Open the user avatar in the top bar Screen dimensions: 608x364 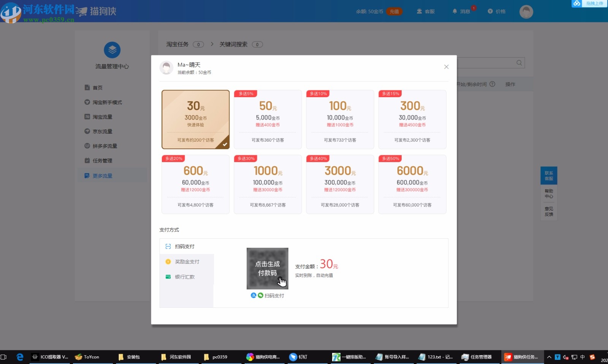pos(526,12)
